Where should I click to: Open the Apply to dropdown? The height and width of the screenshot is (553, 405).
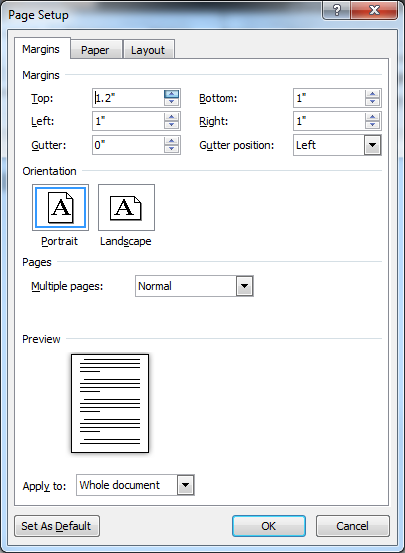point(186,485)
